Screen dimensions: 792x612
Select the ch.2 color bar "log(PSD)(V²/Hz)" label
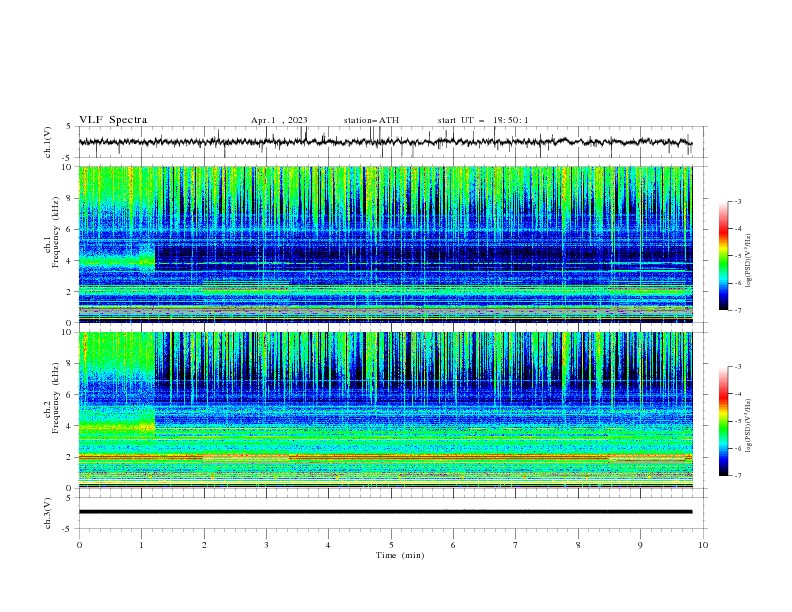tap(748, 426)
